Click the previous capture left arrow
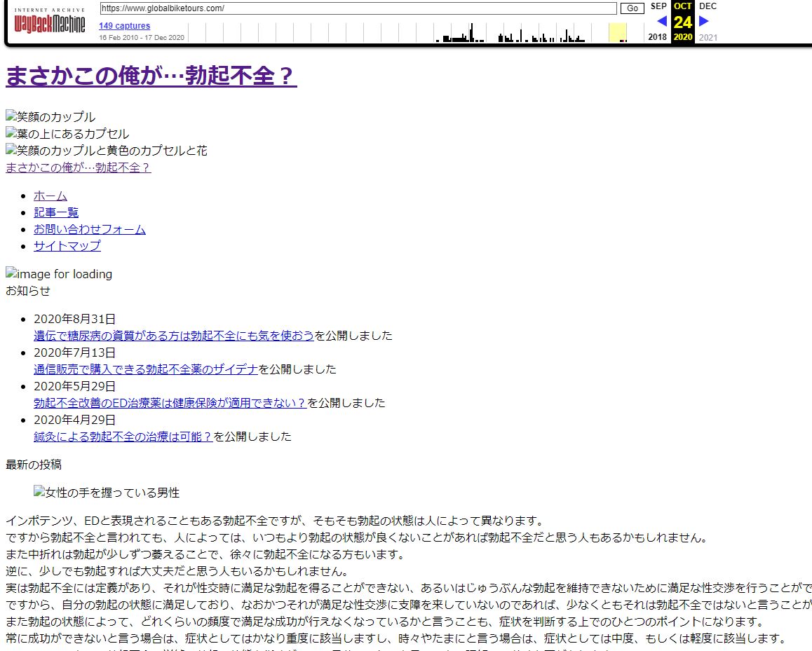This screenshot has height=651, width=812. click(x=661, y=21)
